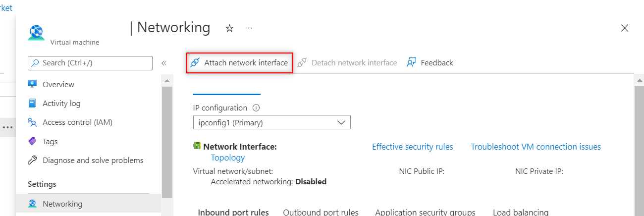Click the Feedback person icon
Viewport: 644px width, 216px height.
click(411, 63)
